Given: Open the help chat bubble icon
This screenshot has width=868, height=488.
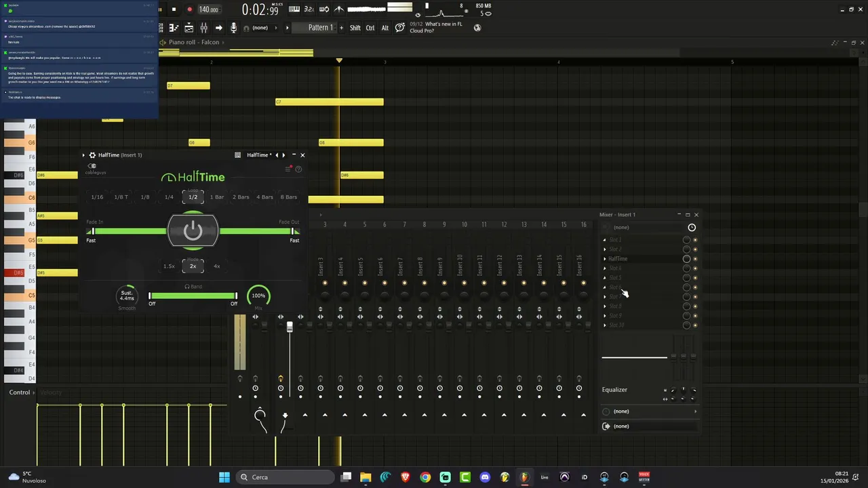Looking at the screenshot, I should 400,28.
